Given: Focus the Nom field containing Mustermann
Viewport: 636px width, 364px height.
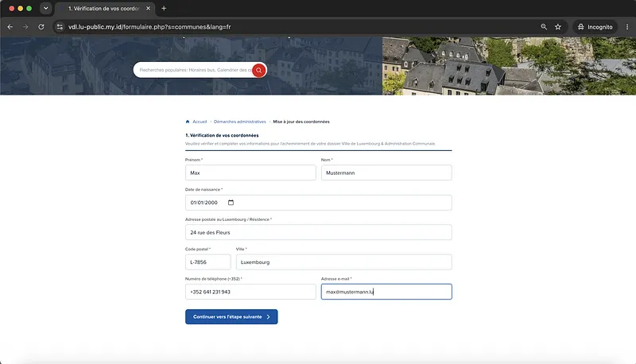Looking at the screenshot, I should (386, 172).
